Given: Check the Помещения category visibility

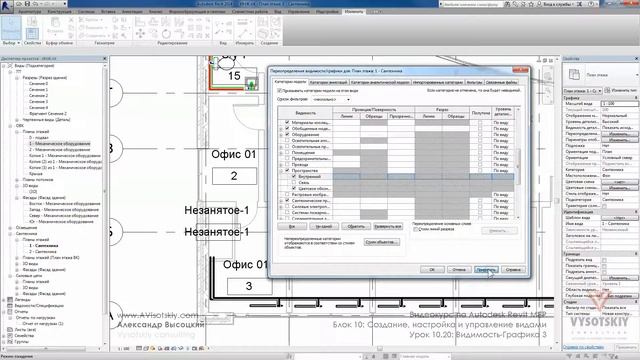Looking at the screenshot, I should click(287, 152).
